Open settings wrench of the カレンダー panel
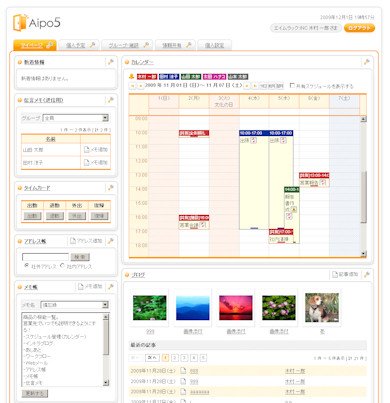 pyautogui.click(x=367, y=62)
